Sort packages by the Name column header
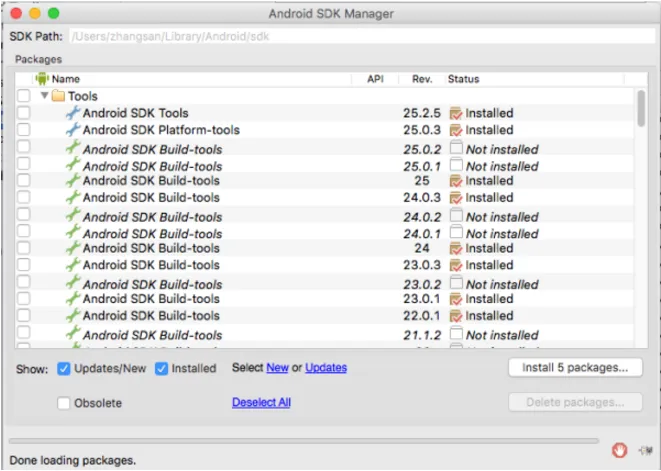Viewport: 661px width, 471px height. [66, 78]
